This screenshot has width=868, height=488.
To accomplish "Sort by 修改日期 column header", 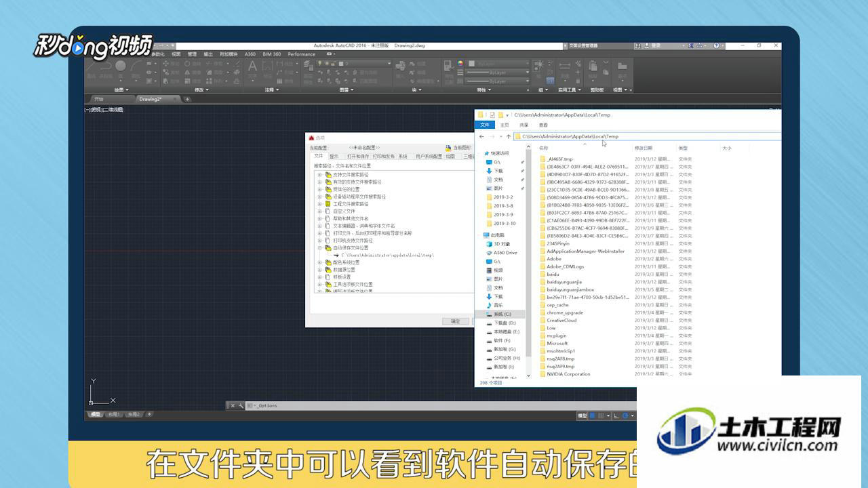I will [x=644, y=148].
